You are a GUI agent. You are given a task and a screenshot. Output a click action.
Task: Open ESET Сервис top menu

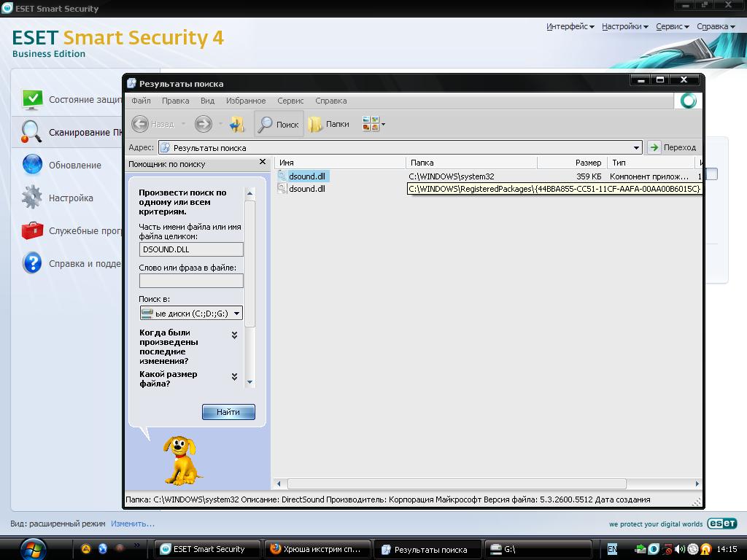(x=672, y=27)
